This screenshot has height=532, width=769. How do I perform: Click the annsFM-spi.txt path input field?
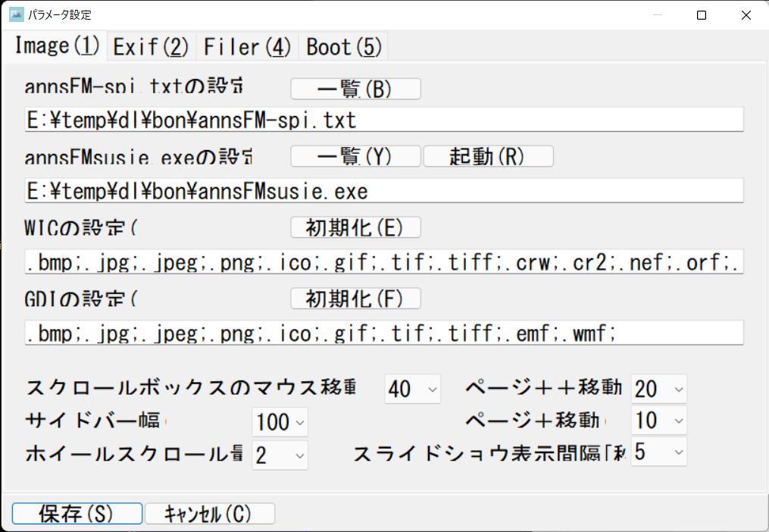[383, 120]
